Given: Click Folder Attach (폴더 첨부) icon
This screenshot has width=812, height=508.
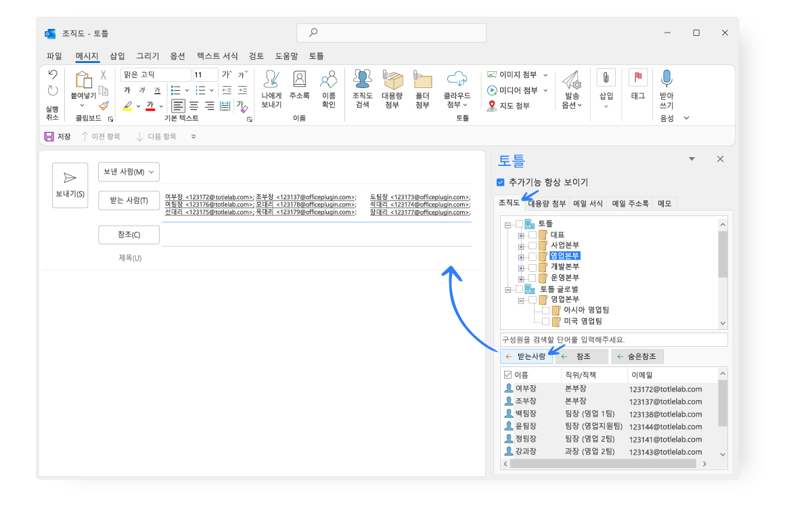Looking at the screenshot, I should pos(423,80).
